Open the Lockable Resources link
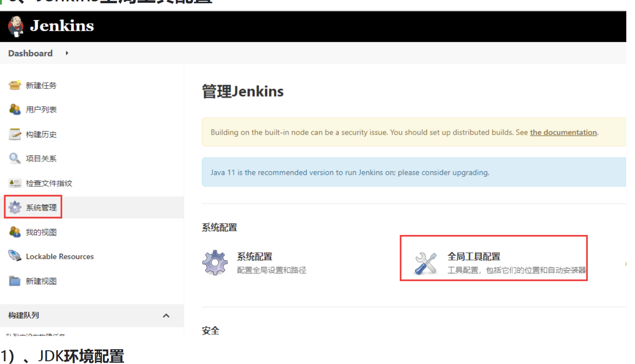The image size is (635, 364). pos(60,256)
